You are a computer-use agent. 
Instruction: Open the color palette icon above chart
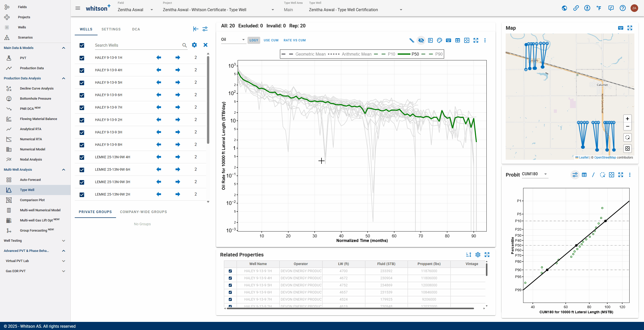coord(440,40)
